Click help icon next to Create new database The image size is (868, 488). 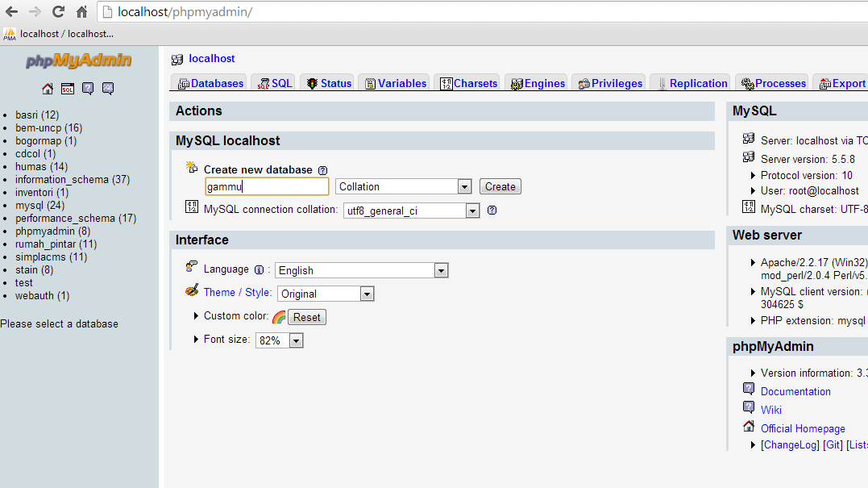click(x=322, y=171)
